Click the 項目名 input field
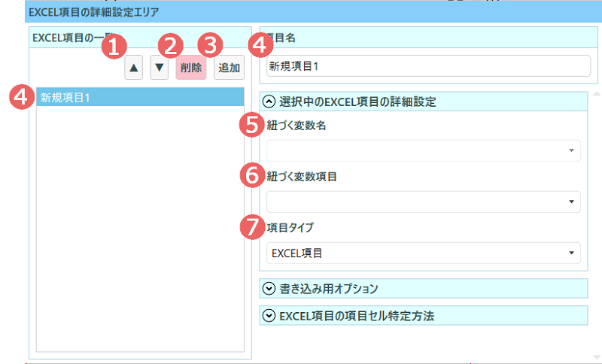This screenshot has height=364, width=602. click(x=428, y=66)
